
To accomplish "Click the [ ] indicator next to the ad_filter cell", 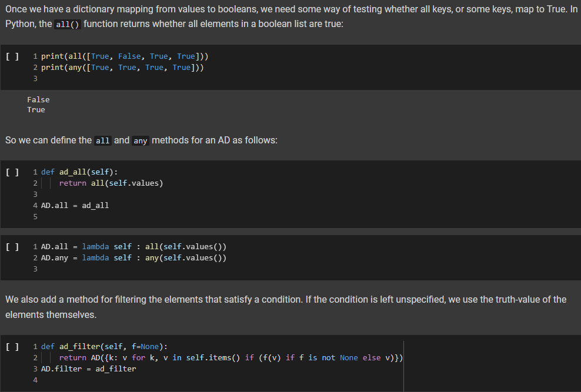I will pyautogui.click(x=11, y=346).
